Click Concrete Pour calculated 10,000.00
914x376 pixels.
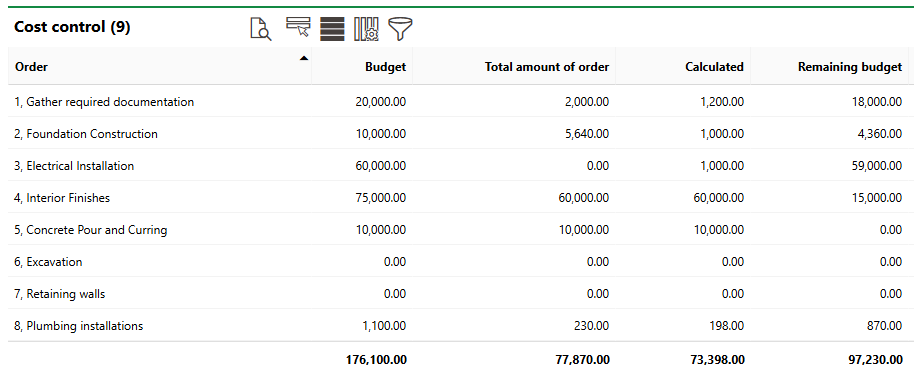(x=718, y=230)
